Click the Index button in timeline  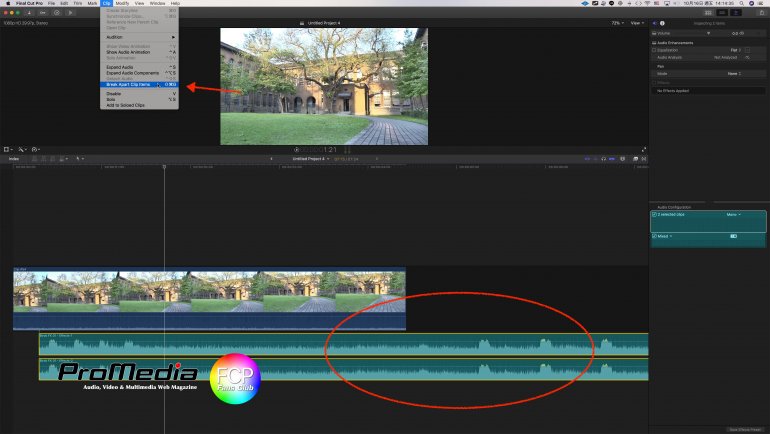(14, 159)
